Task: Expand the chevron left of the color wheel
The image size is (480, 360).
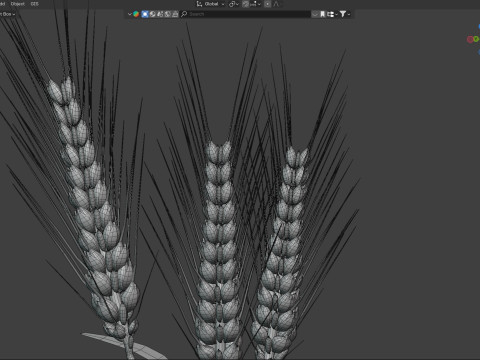Action: pos(129,14)
